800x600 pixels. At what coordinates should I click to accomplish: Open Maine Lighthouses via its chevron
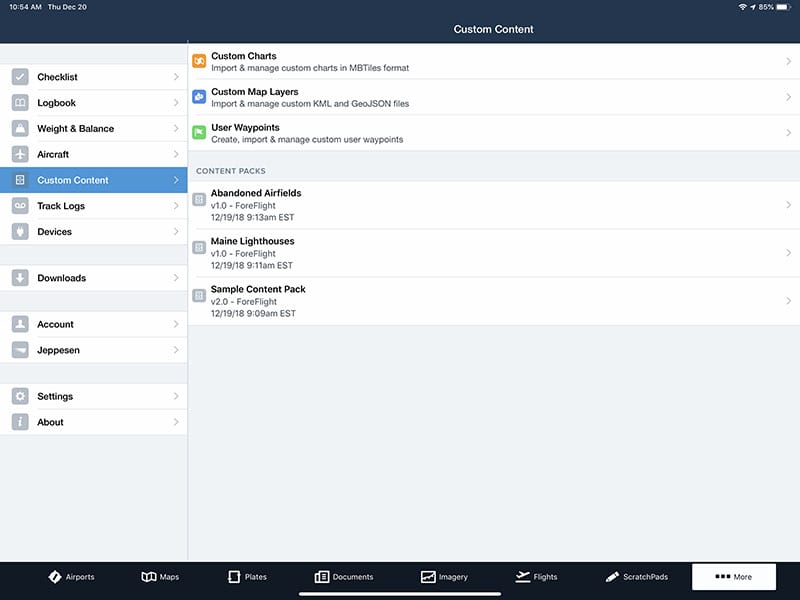pyautogui.click(x=789, y=253)
